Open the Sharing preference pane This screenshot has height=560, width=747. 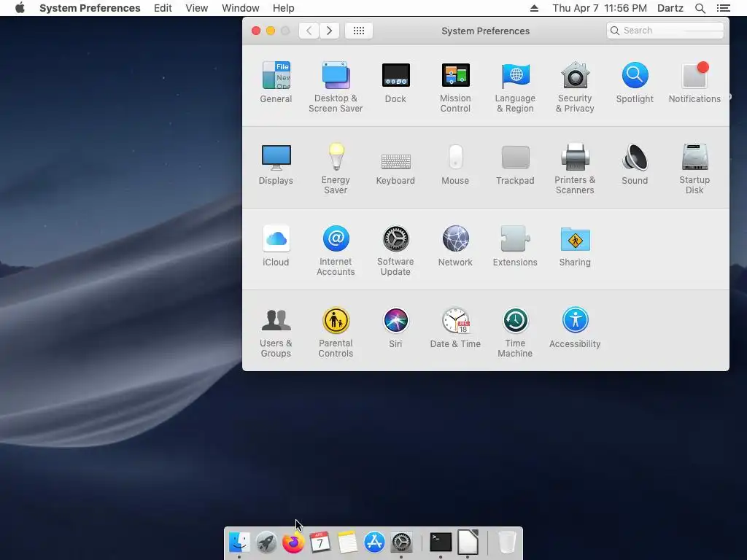coord(575,246)
